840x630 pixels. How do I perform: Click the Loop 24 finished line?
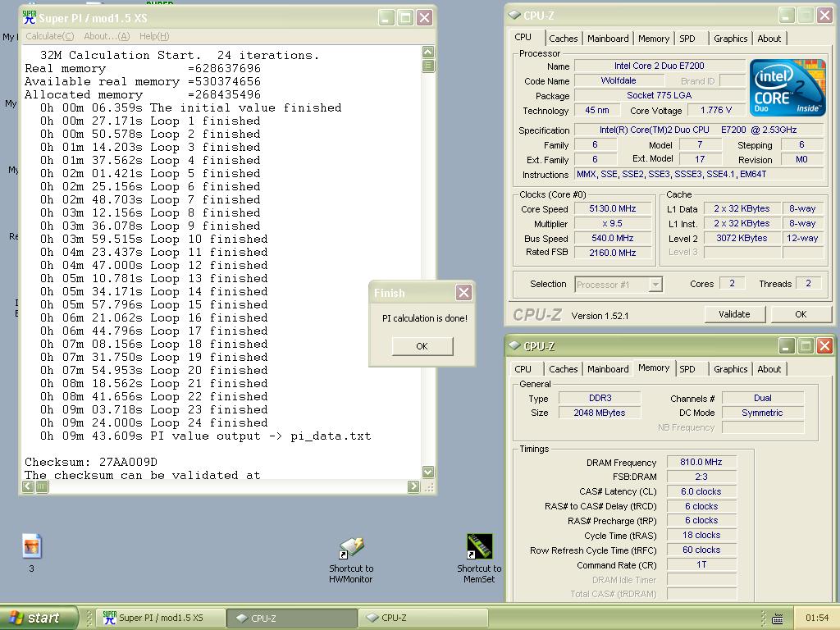tap(153, 422)
